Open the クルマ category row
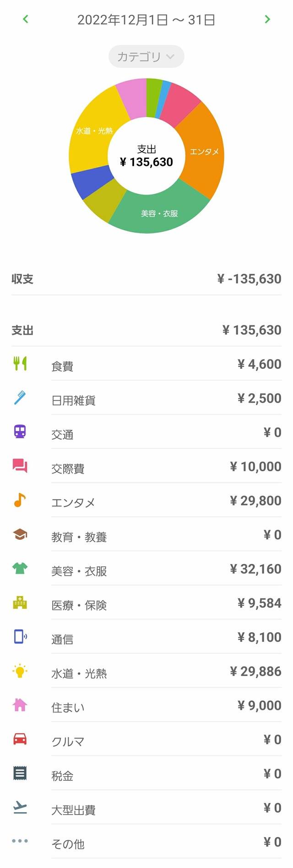 coord(146,739)
